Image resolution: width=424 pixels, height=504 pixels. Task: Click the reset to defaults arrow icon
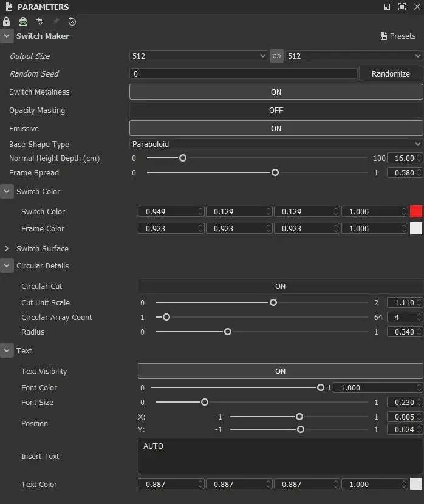(x=72, y=21)
